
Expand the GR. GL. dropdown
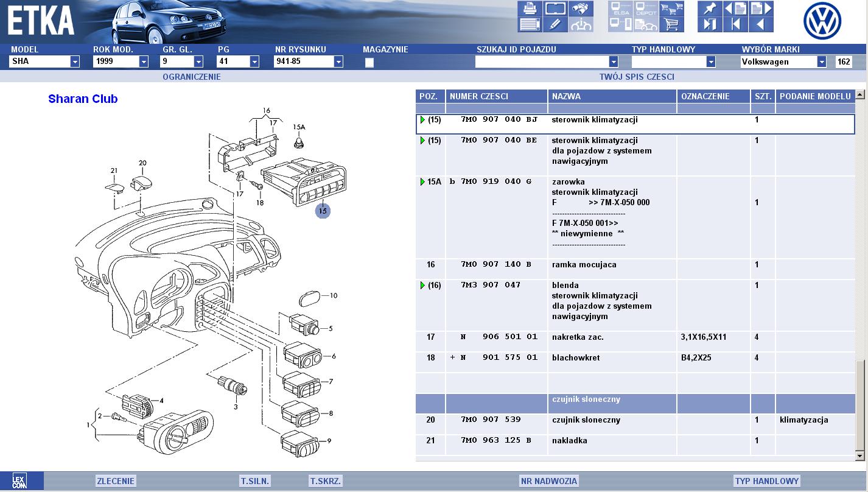coord(198,61)
